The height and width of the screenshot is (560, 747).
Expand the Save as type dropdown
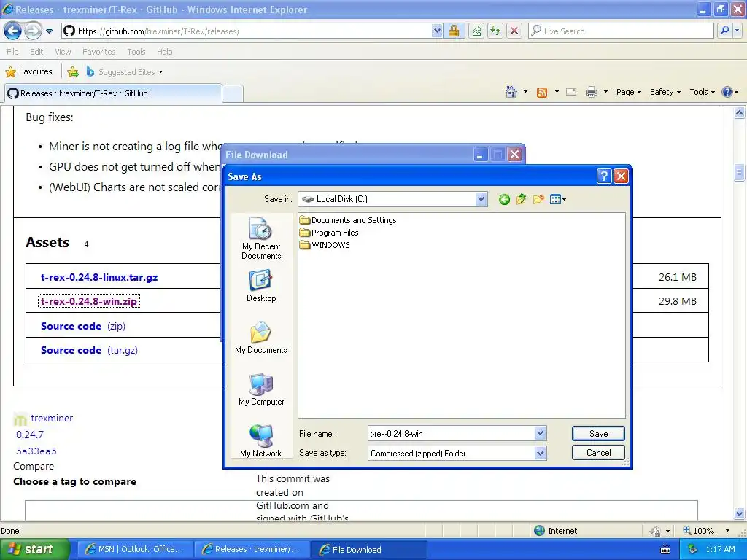[x=540, y=454]
